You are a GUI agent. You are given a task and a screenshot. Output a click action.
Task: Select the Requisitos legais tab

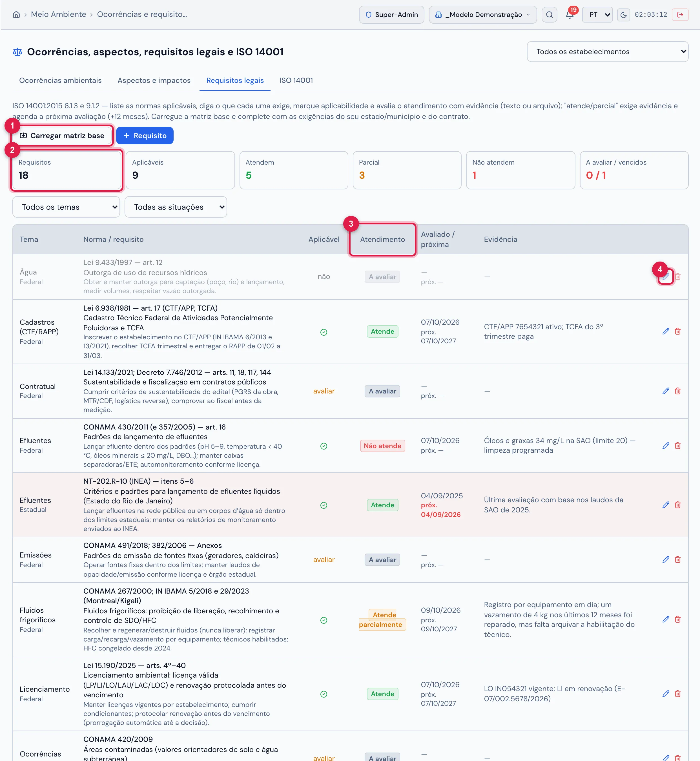click(x=235, y=80)
